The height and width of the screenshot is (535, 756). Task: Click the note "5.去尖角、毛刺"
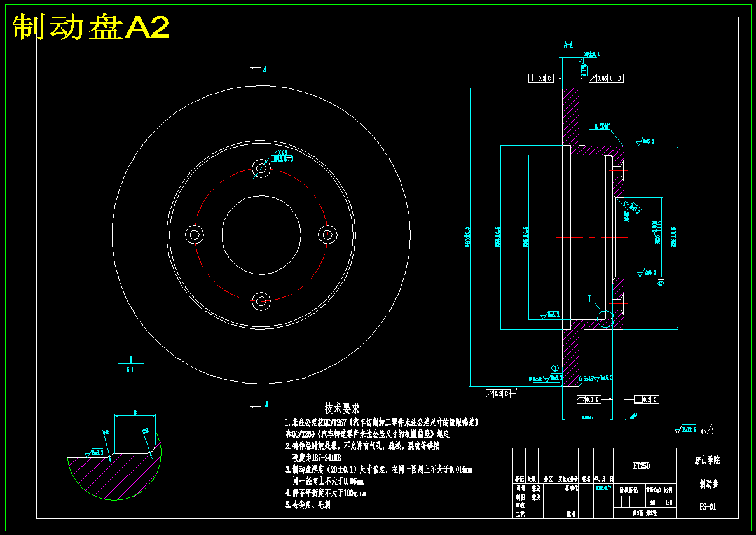point(308,505)
